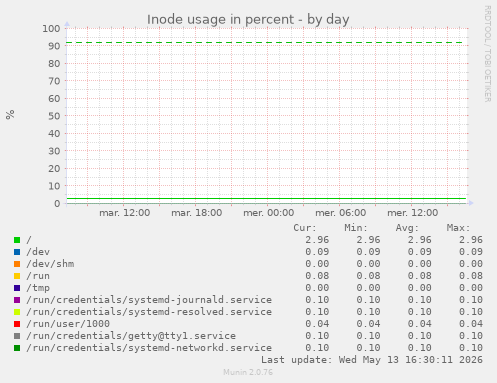Click the legend label /run/user/1000
Screen dimensions: 497x383
point(68,324)
